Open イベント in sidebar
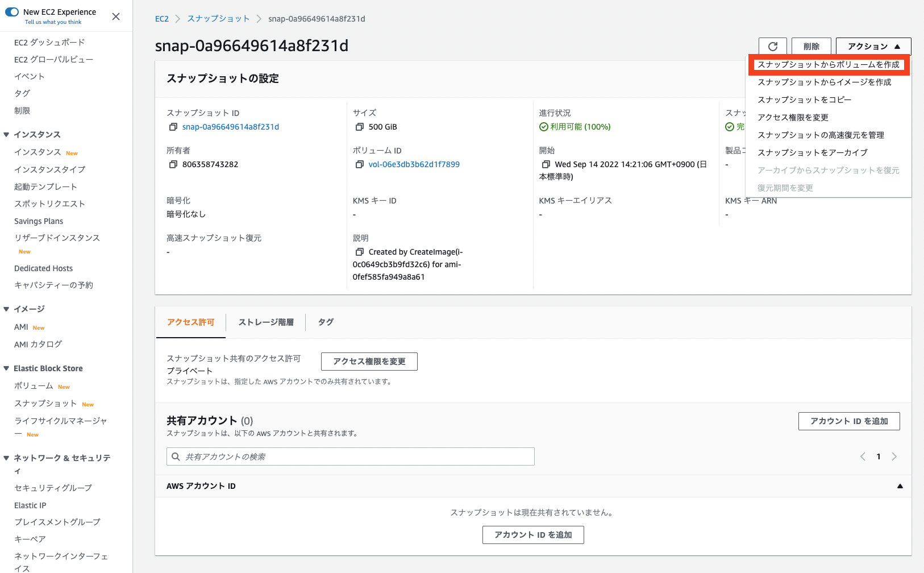 [29, 77]
